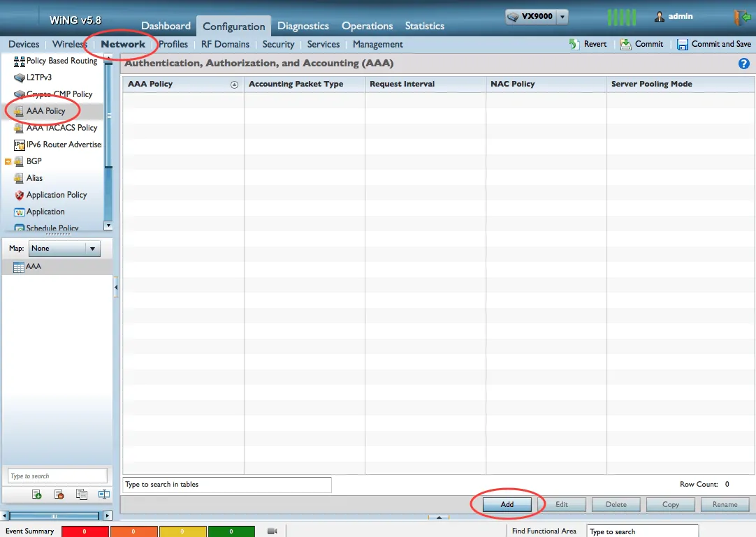Select AAA TACACS Policy in tree

pos(61,128)
